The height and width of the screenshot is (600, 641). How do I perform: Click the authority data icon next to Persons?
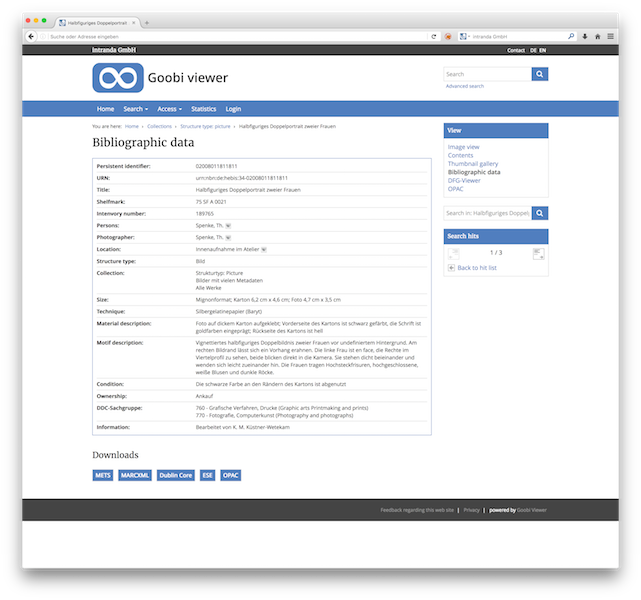(228, 226)
